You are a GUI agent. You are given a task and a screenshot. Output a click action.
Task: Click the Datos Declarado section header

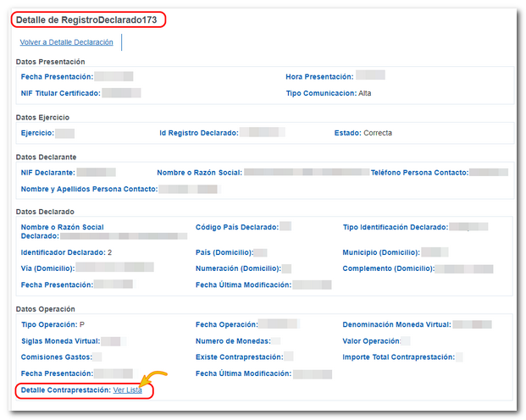[x=45, y=211]
